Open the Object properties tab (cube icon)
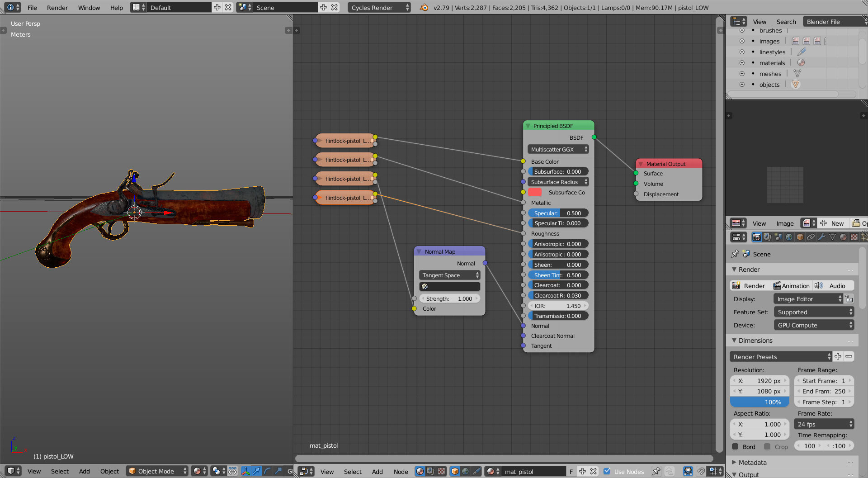The width and height of the screenshot is (868, 478). coord(800,237)
